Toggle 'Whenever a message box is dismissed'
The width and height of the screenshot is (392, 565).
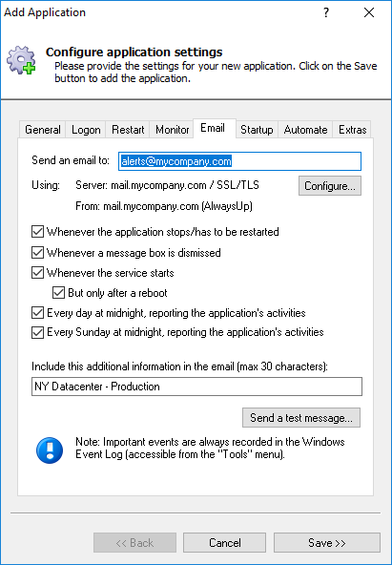pos(37,253)
